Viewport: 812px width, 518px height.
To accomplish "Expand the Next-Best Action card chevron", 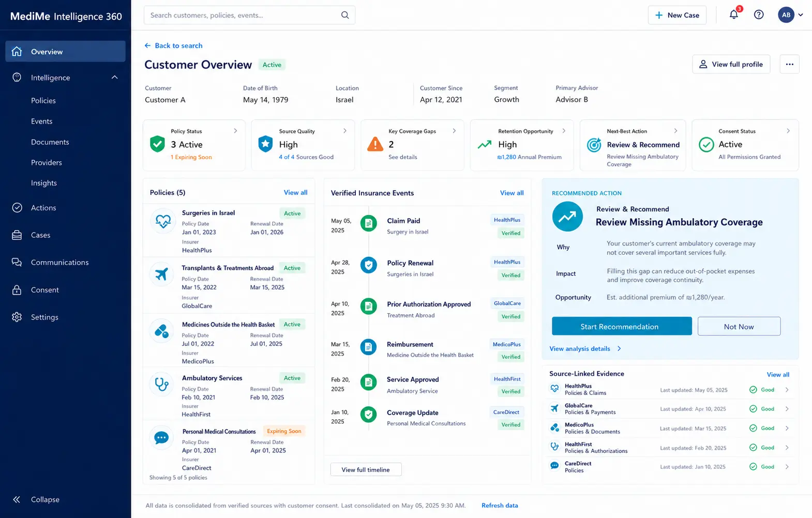I will pyautogui.click(x=675, y=131).
